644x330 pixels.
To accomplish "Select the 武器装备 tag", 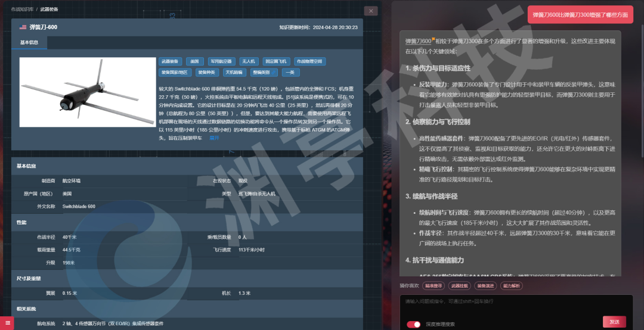I will tap(170, 61).
